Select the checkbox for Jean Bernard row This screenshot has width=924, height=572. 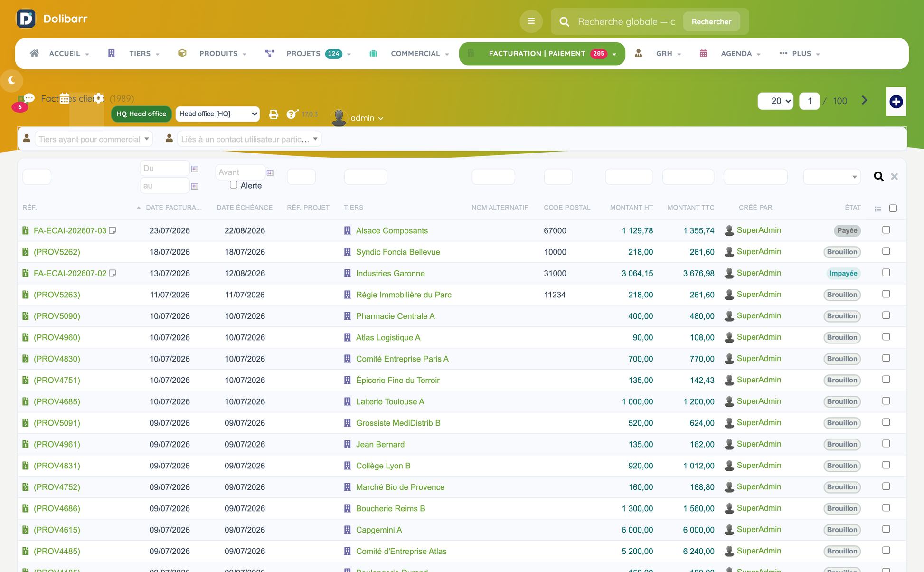coord(886,444)
